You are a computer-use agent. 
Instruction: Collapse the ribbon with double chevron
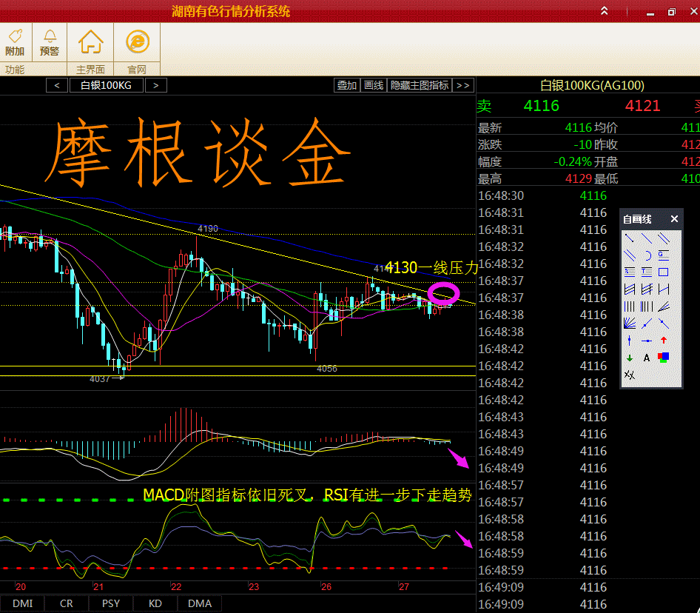[x=605, y=11]
